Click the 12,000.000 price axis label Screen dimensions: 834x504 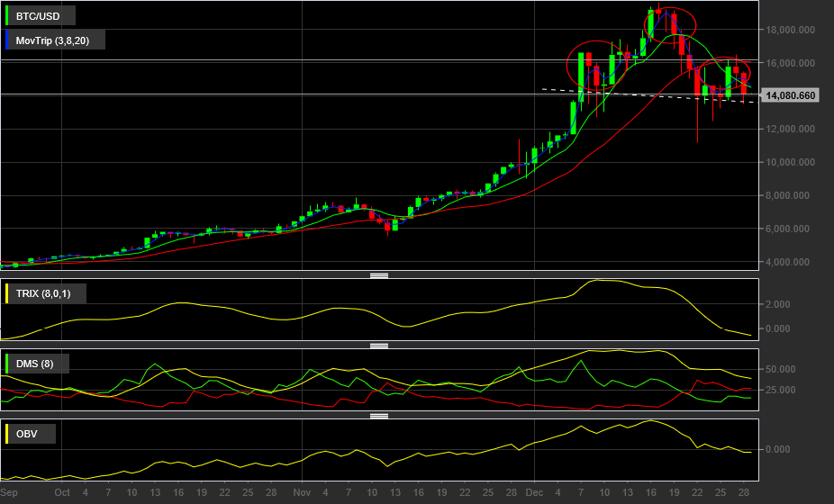pos(790,129)
